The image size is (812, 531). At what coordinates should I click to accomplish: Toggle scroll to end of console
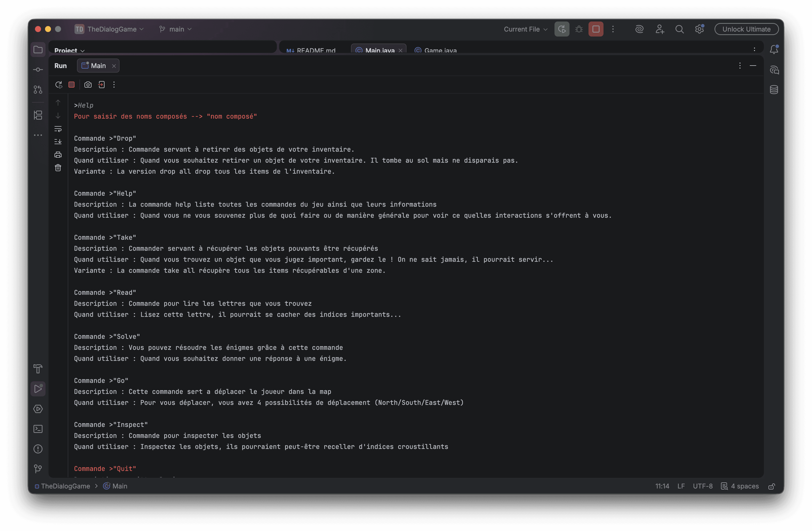pyautogui.click(x=58, y=141)
